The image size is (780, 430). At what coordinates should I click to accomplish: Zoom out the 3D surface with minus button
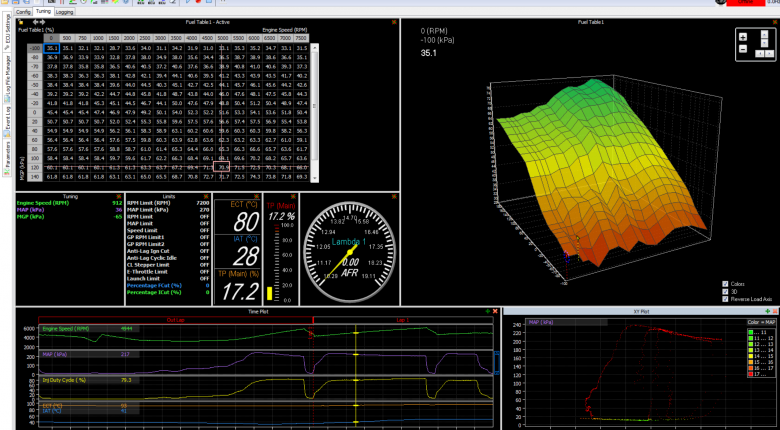(x=743, y=49)
